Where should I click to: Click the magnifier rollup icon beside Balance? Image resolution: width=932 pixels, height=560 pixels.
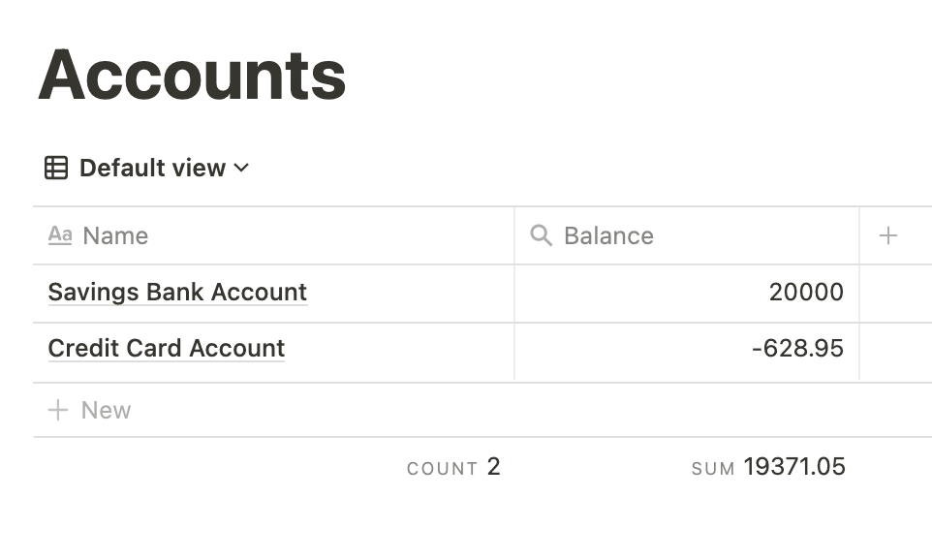tap(541, 235)
